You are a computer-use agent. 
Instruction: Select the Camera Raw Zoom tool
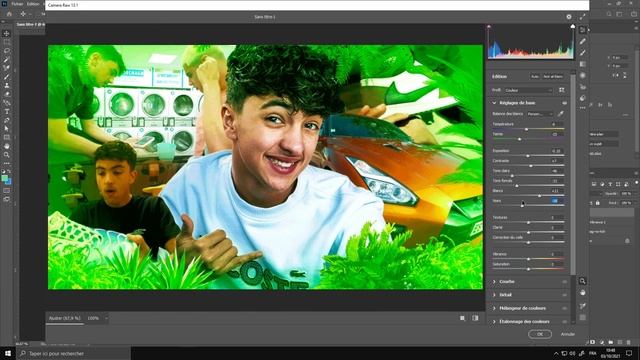click(582, 281)
